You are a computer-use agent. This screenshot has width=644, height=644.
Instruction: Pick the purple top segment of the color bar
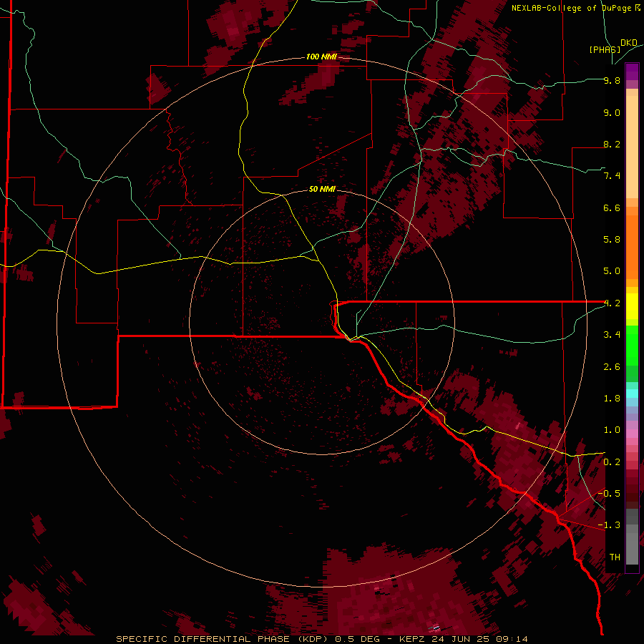pos(632,72)
